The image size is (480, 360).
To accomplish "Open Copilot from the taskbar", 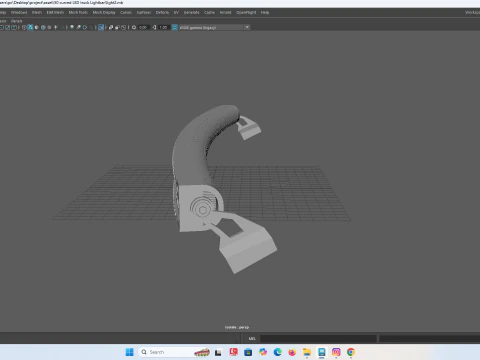I will click(x=263, y=352).
